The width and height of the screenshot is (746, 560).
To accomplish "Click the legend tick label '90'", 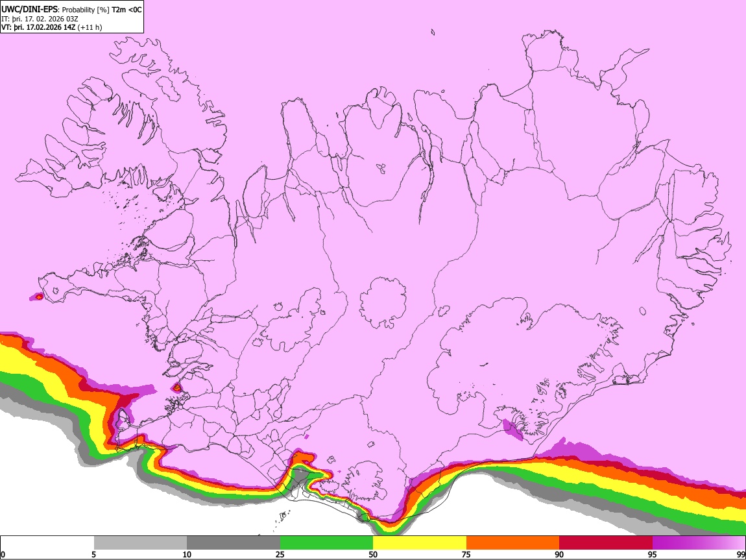I will 559,554.
